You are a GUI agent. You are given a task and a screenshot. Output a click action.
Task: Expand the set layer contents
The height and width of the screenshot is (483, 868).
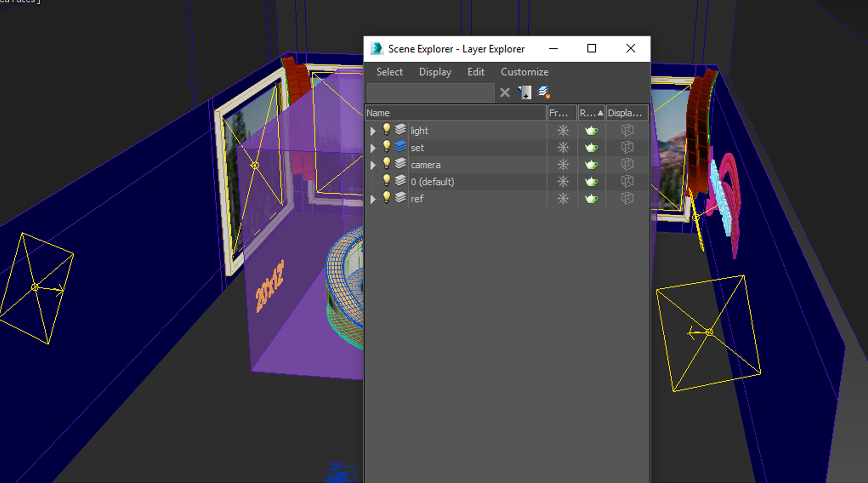pos(373,148)
